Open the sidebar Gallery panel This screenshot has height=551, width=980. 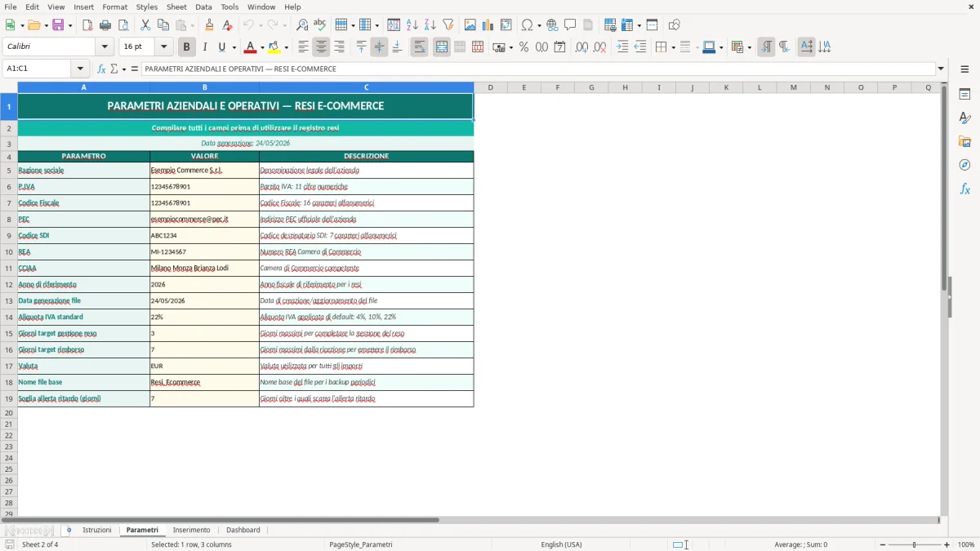pyautogui.click(x=964, y=141)
